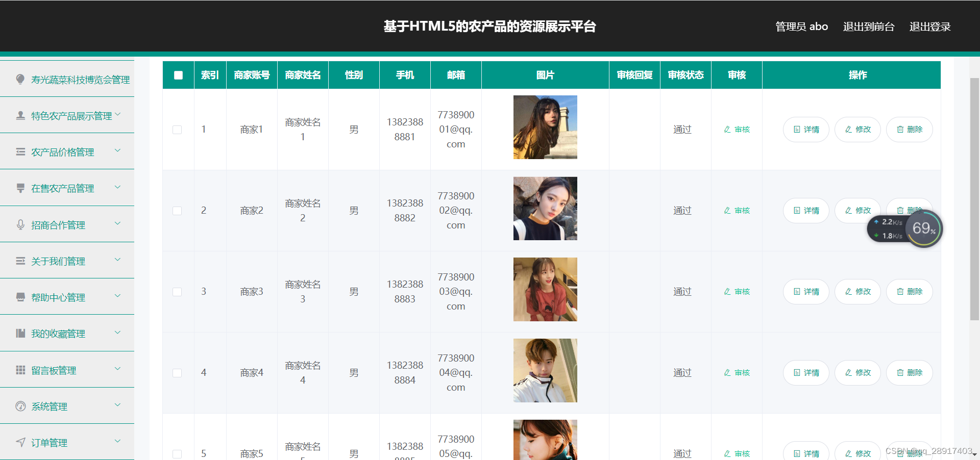Expand the 我的收藏管理 chevron

point(118,333)
